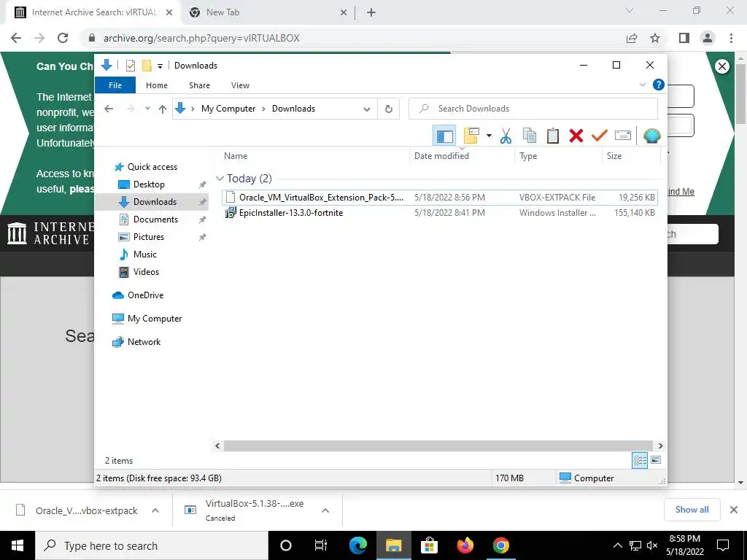Expand the Explorer ribbon chevron
747x560 pixels.
(642, 85)
